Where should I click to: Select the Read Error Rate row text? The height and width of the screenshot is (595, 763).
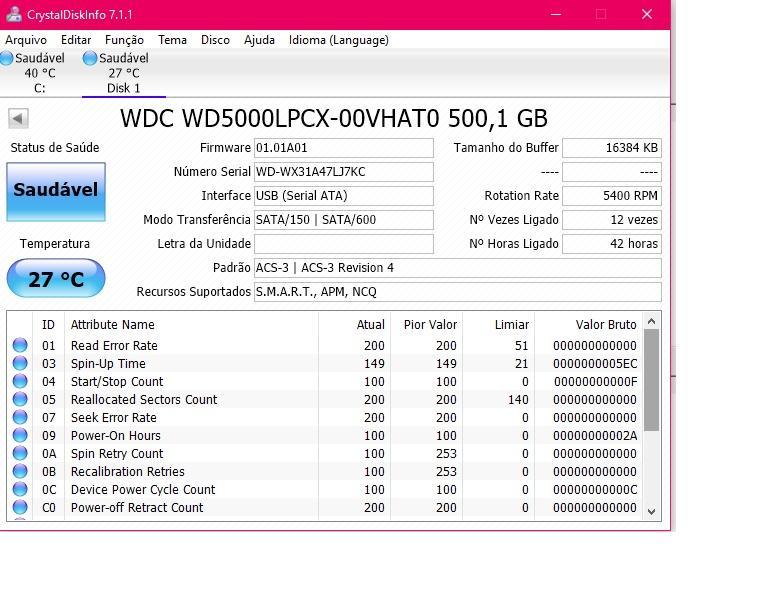(114, 345)
